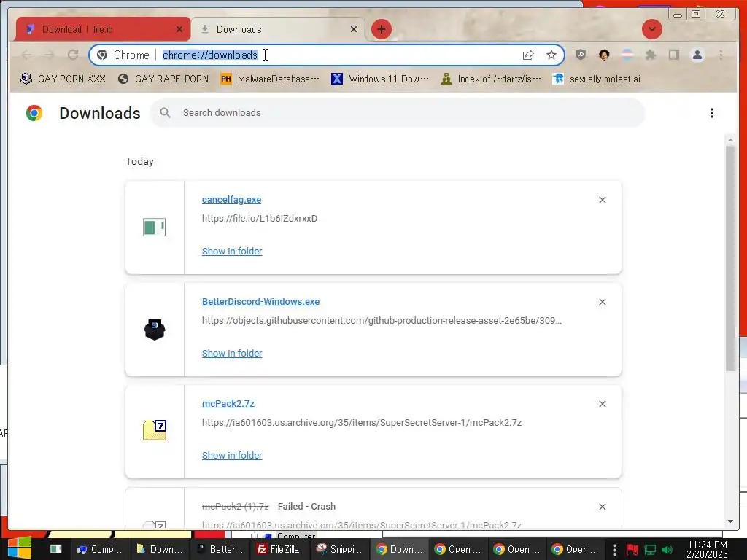Open Downloads page more actions menu
The height and width of the screenshot is (560, 747).
pyautogui.click(x=712, y=113)
